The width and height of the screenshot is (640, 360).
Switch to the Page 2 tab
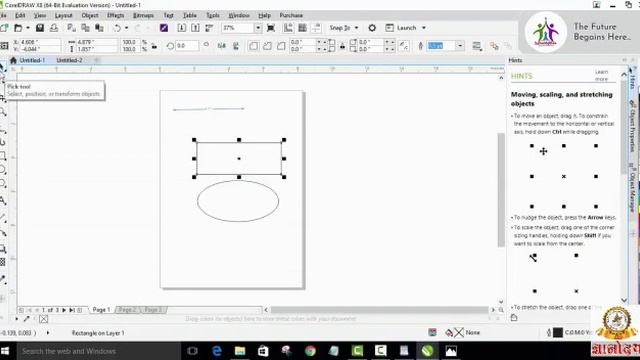point(128,310)
